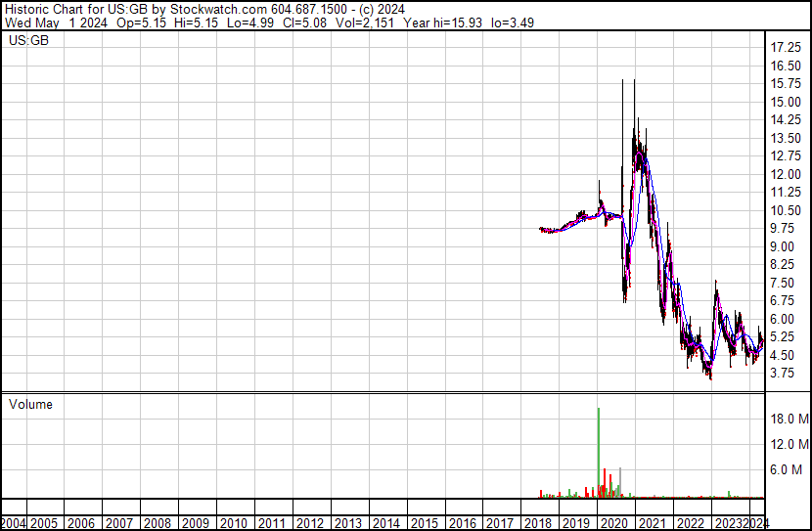
Task: Click the 'Cl=5.08' close value
Action: click(x=305, y=22)
